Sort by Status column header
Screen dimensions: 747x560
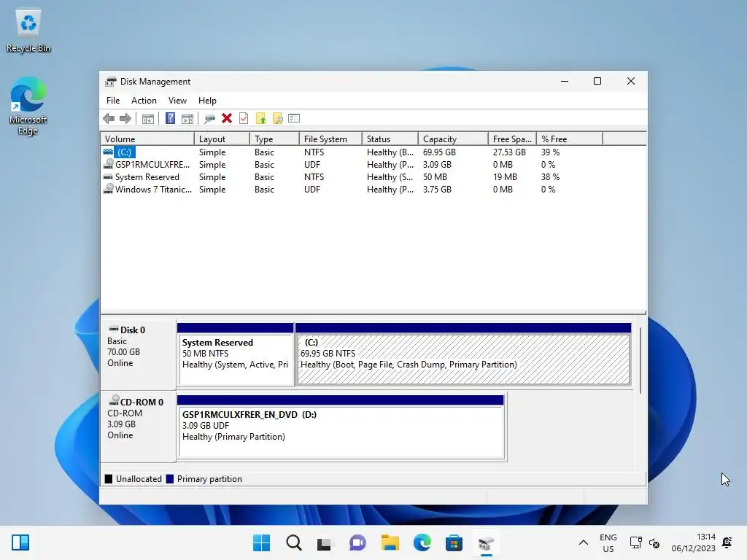[x=390, y=139]
